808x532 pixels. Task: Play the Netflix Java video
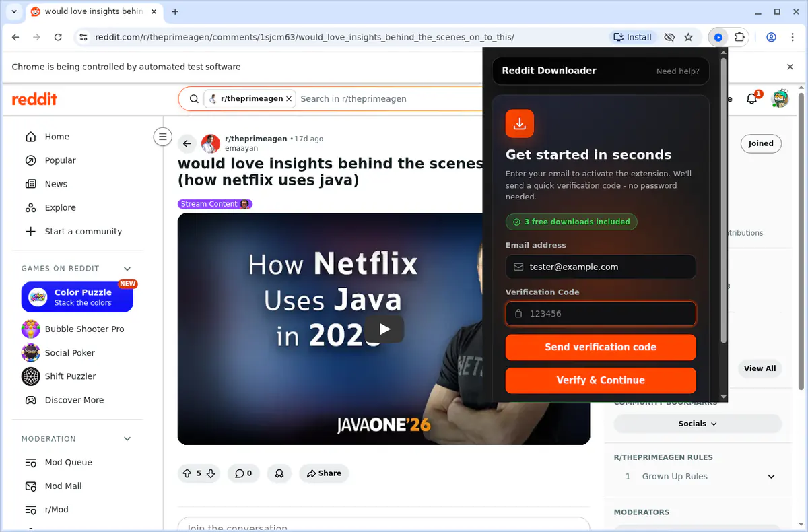coord(384,329)
